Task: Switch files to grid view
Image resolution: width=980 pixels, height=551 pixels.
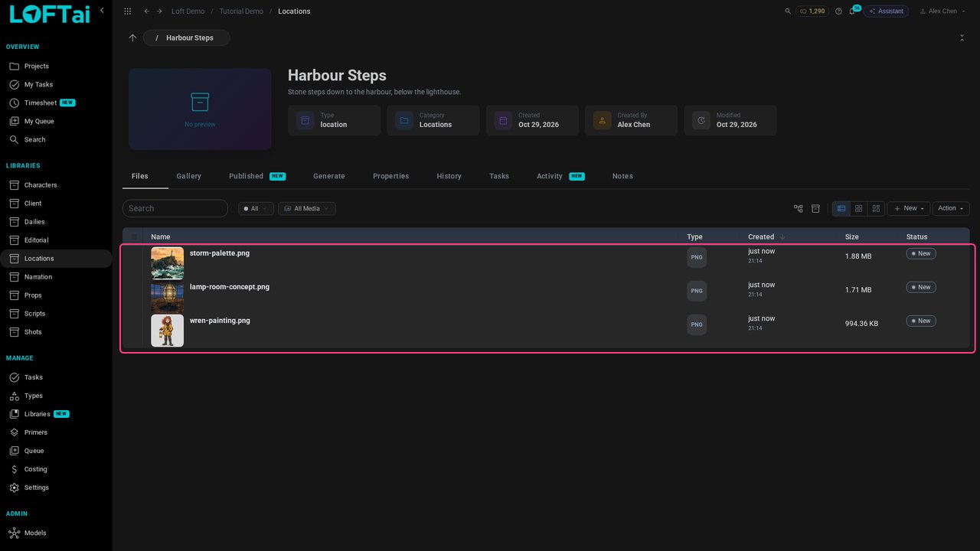Action: [x=859, y=208]
